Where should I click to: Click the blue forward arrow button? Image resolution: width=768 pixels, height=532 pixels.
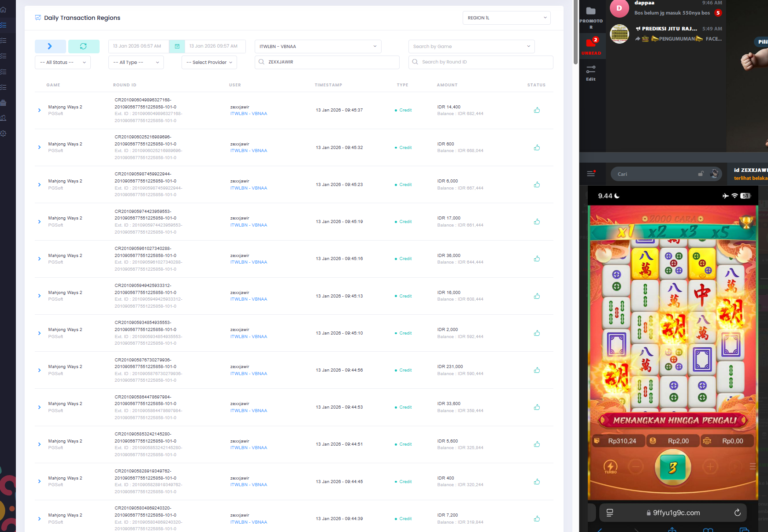tap(50, 46)
